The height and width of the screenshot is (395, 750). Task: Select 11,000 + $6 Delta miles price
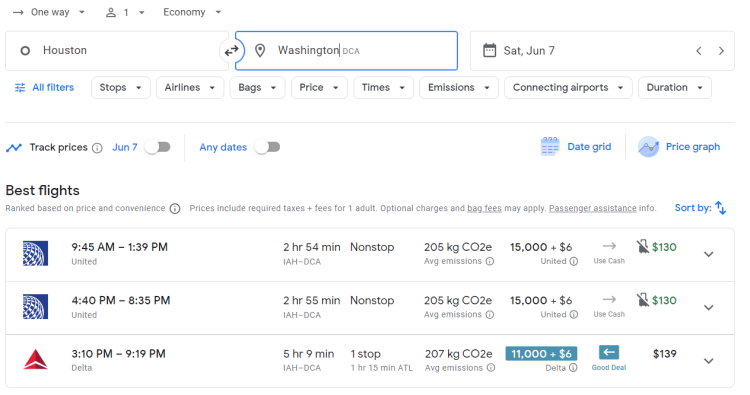coord(541,354)
